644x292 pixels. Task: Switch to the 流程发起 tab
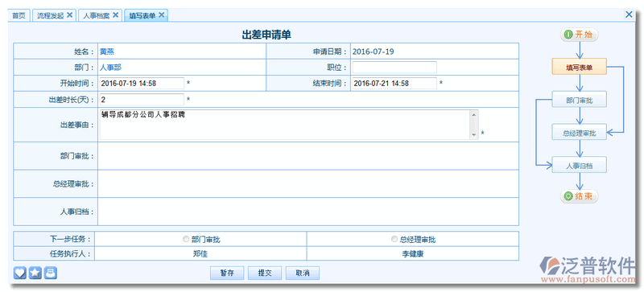click(x=51, y=15)
